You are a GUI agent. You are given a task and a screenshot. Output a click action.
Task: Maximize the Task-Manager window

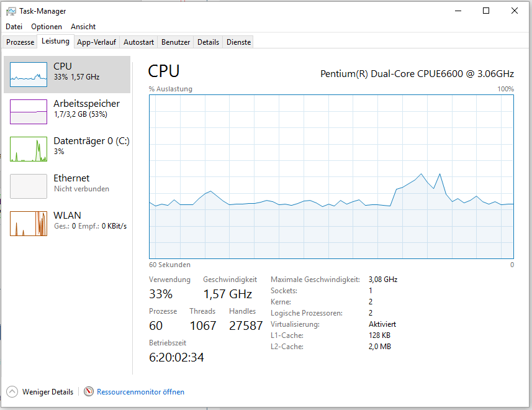coord(486,11)
